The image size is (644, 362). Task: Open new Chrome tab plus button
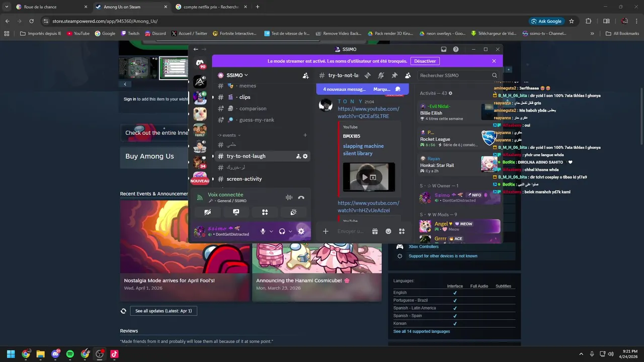[258, 7]
